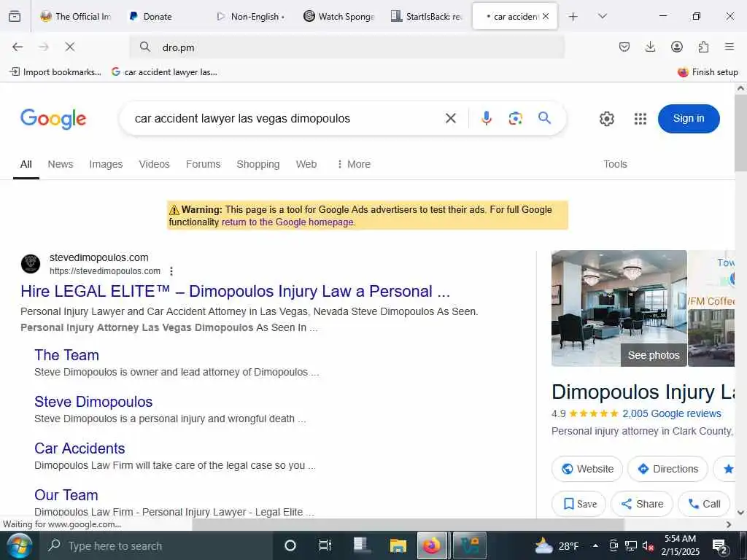Click the dro.pm address bar

point(347,47)
